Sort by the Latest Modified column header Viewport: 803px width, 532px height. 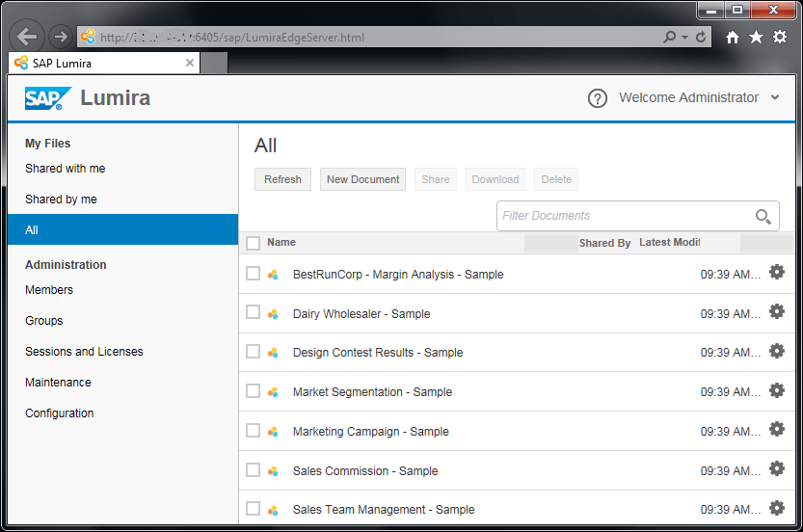(x=669, y=242)
